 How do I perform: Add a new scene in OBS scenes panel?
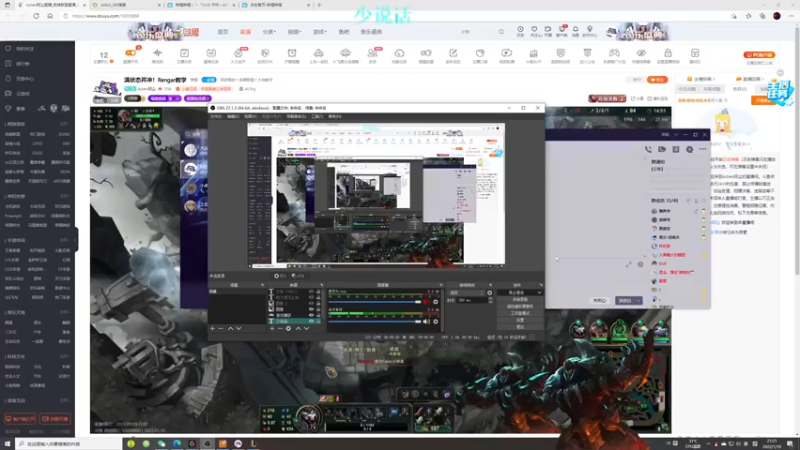213,329
